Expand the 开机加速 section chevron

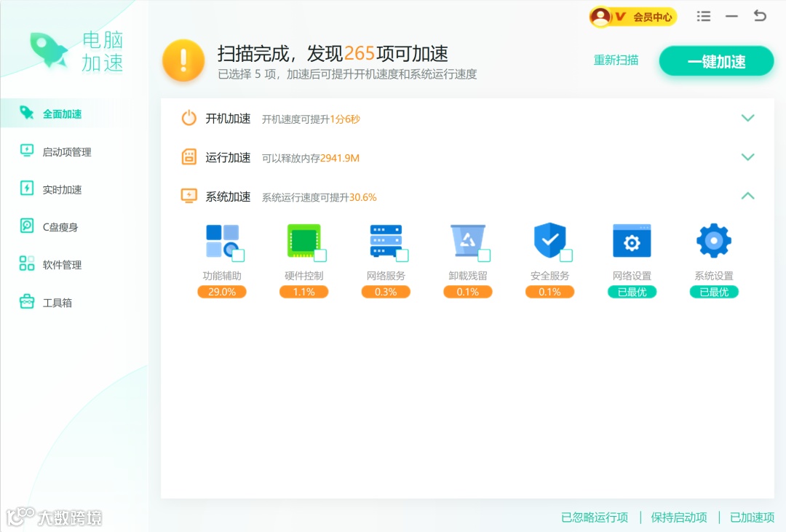pos(747,119)
